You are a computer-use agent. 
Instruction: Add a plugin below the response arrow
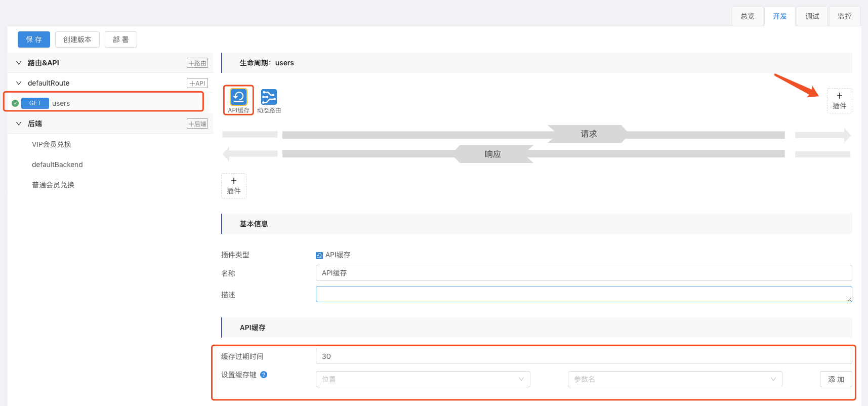pyautogui.click(x=233, y=185)
